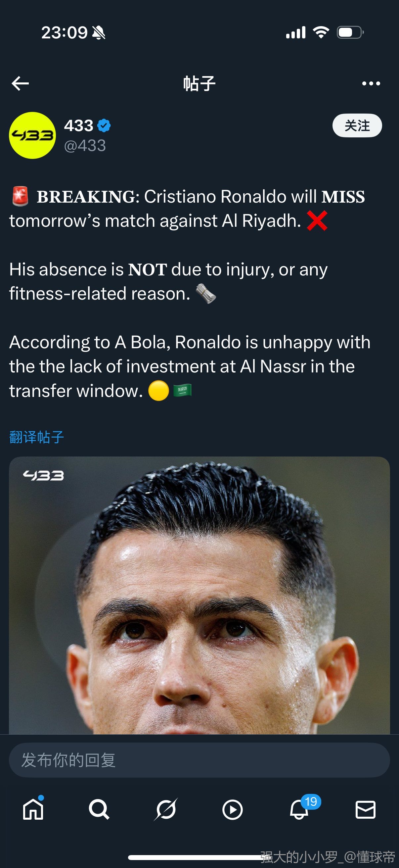
Task: Translate the post (翻译帖子)
Action: click(x=36, y=437)
